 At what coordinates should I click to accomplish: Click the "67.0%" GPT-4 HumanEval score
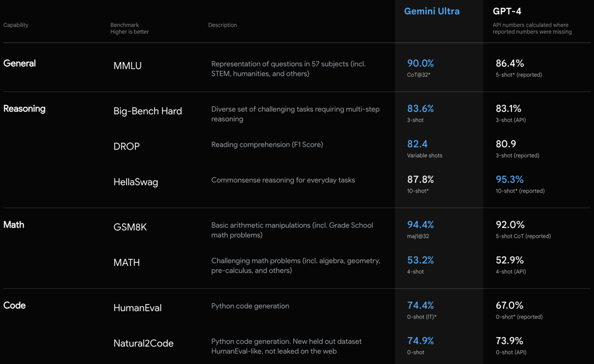click(x=509, y=305)
